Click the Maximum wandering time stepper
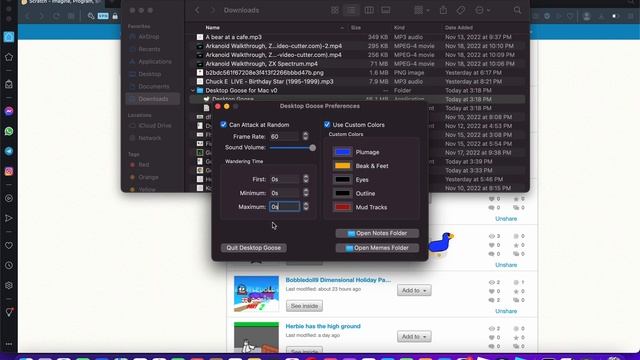 click(306, 207)
